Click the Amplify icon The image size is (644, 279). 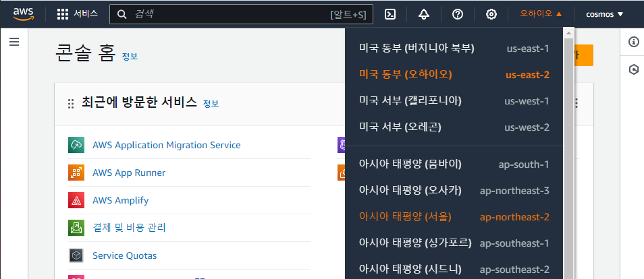pos(76,200)
